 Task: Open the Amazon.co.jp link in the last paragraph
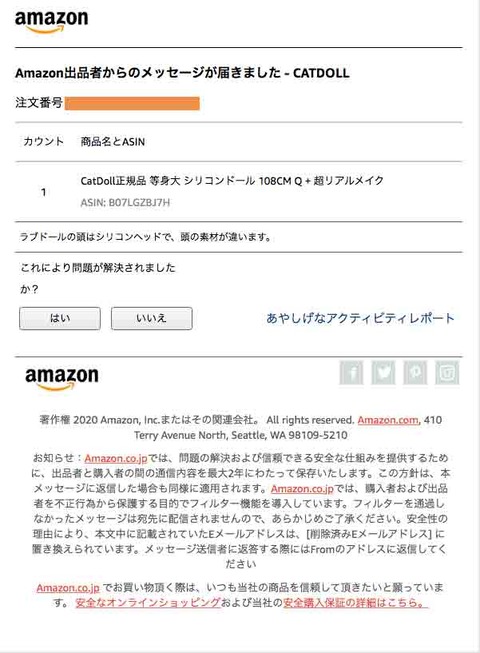click(x=68, y=588)
